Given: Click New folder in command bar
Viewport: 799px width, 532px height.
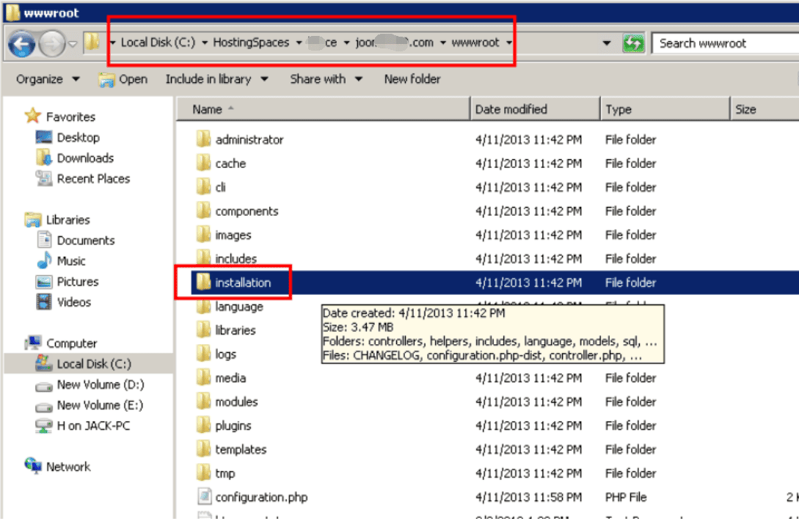Looking at the screenshot, I should (x=412, y=79).
